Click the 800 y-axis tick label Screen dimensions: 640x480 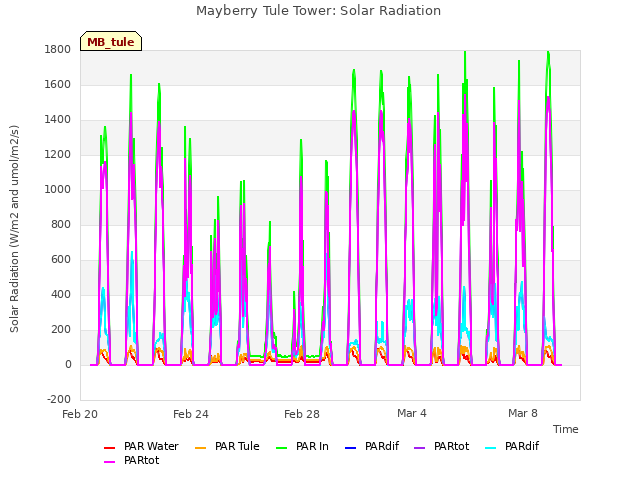(61, 225)
